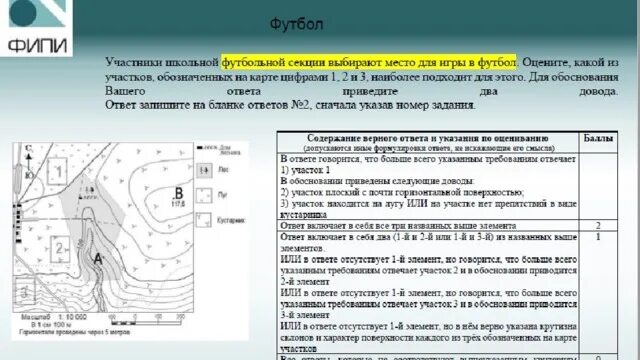
Task: Click "Ответ запишите на бланке ответов №2" sentence
Action: point(290,105)
